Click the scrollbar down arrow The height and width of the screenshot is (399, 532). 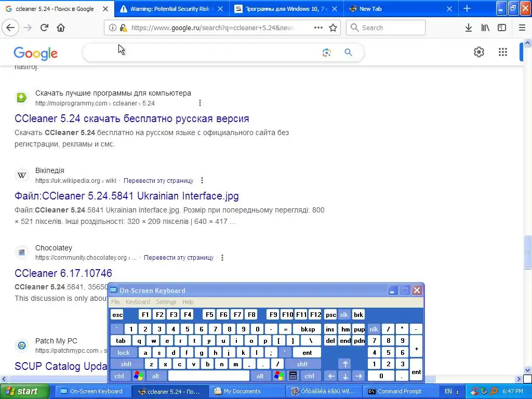pyautogui.click(x=528, y=370)
